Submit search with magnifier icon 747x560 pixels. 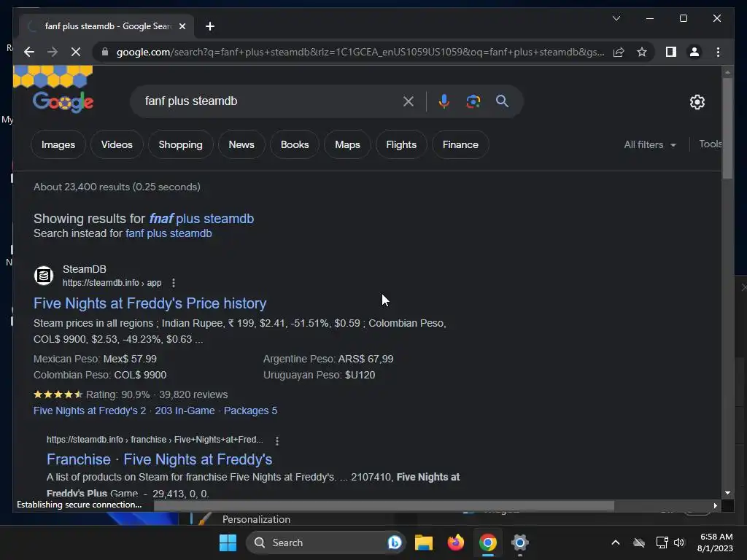(x=502, y=101)
